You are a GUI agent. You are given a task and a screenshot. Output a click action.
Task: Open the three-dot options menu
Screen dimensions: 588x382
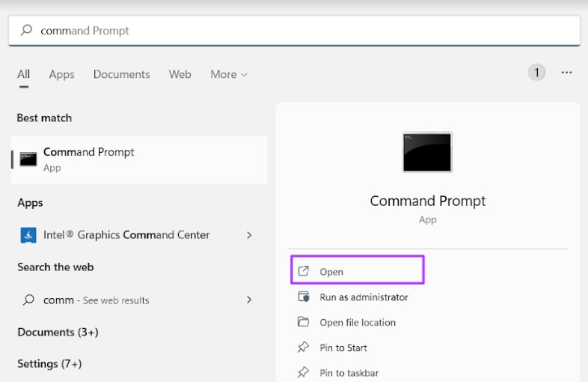566,73
